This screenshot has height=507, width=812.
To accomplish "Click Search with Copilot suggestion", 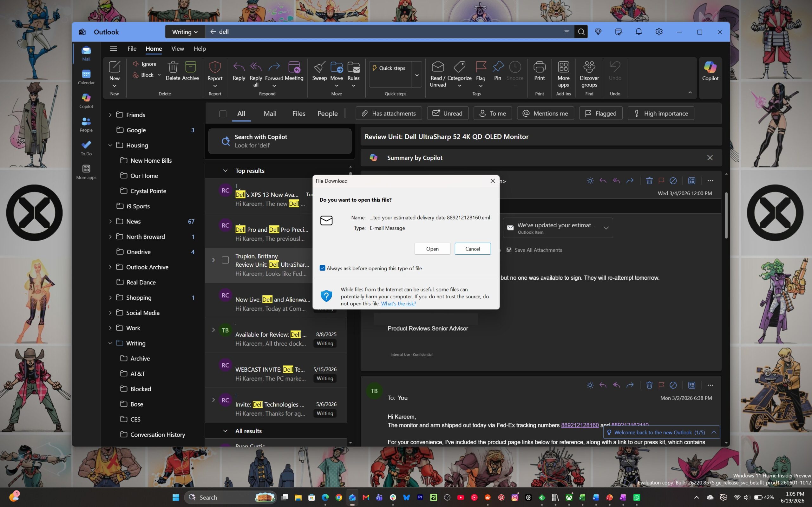I will pyautogui.click(x=280, y=141).
